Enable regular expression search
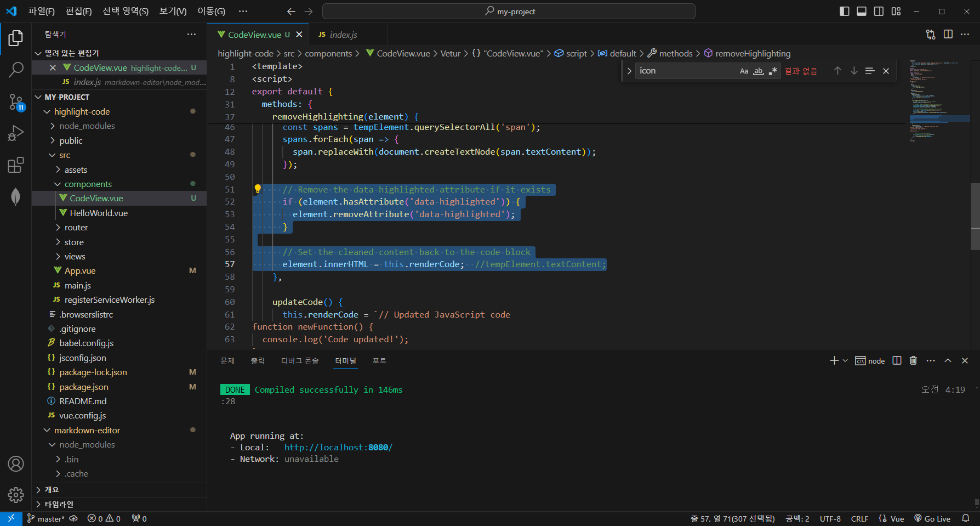Screen dimensions: 980x526 (773, 71)
